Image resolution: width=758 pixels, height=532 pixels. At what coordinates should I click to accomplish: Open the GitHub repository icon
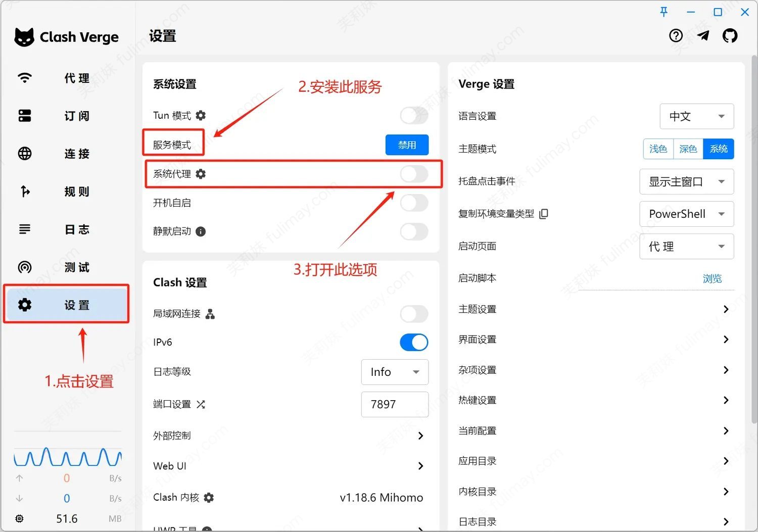(x=730, y=36)
